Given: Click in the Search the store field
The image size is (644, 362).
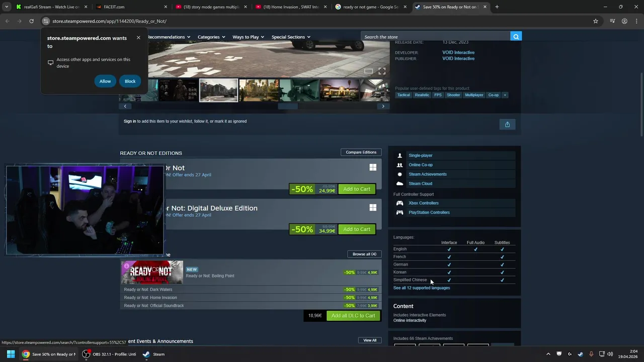Looking at the screenshot, I should 436,37.
